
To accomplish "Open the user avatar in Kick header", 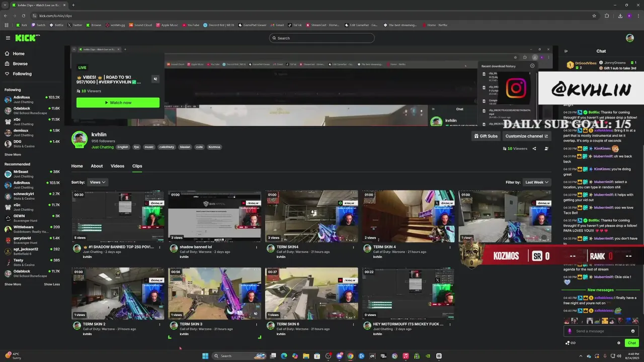I will [x=629, y=38].
